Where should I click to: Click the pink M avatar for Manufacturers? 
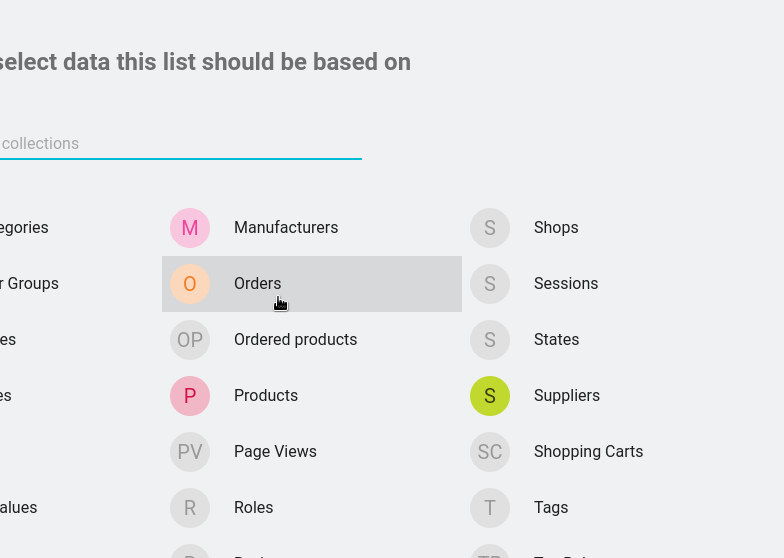[x=190, y=228]
